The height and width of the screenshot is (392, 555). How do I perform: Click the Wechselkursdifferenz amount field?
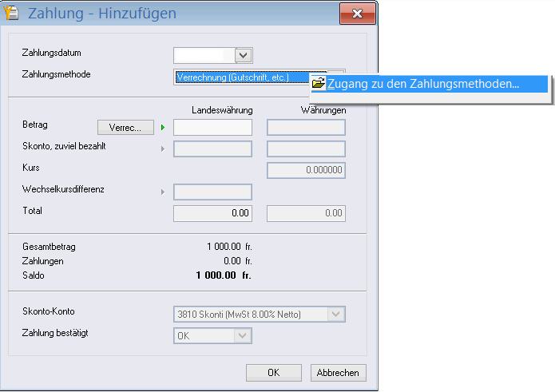click(x=212, y=192)
